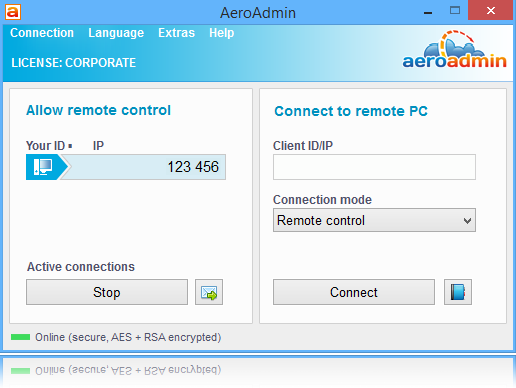Switch to IP address display
Viewport: 516px width, 388px height.
click(98, 146)
